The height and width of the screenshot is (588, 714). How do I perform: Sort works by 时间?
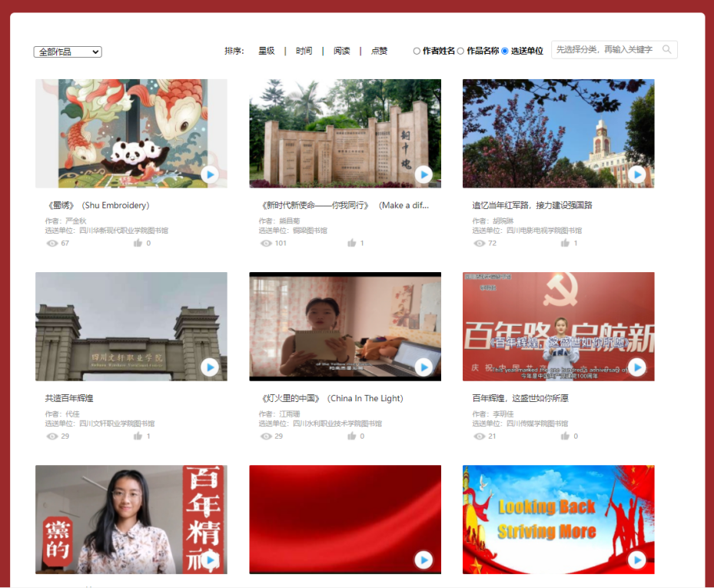coord(304,51)
